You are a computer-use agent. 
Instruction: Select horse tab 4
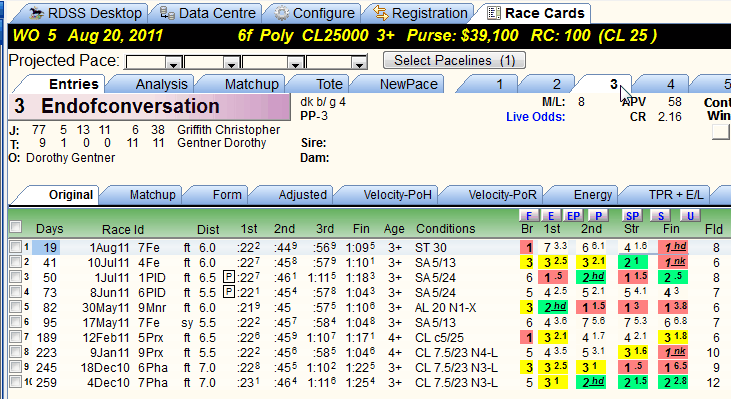tap(660, 84)
